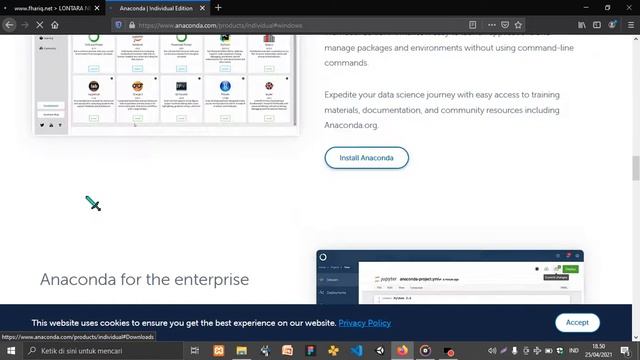
Task: Click the page vertical scrollbar thumb
Action: [x=636, y=168]
